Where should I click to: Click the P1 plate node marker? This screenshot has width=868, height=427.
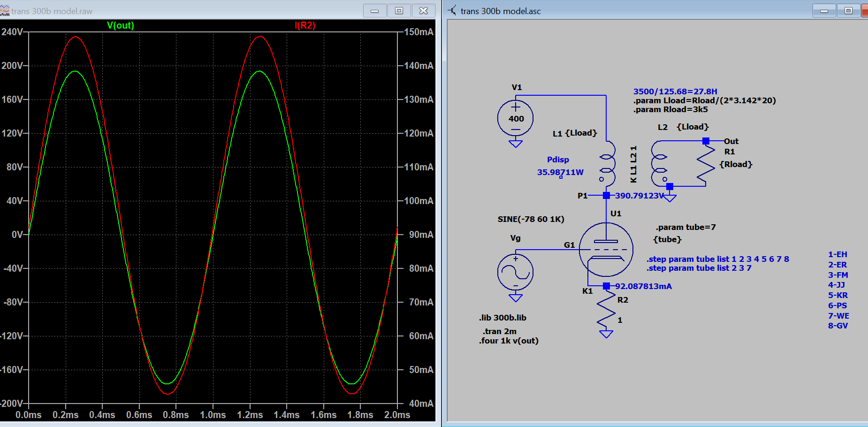(x=606, y=195)
